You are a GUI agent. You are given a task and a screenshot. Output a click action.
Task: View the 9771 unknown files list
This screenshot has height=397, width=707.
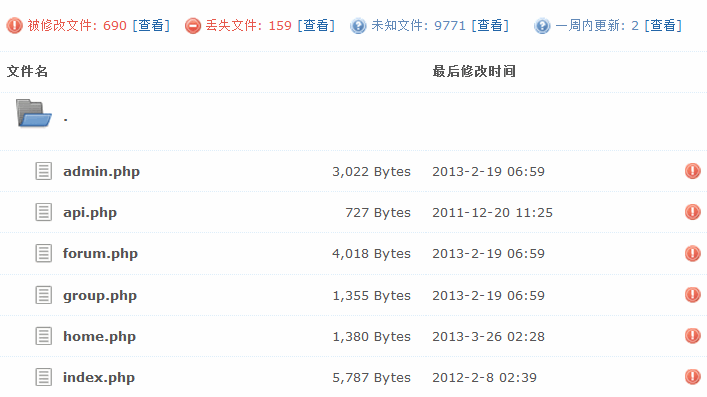490,25
